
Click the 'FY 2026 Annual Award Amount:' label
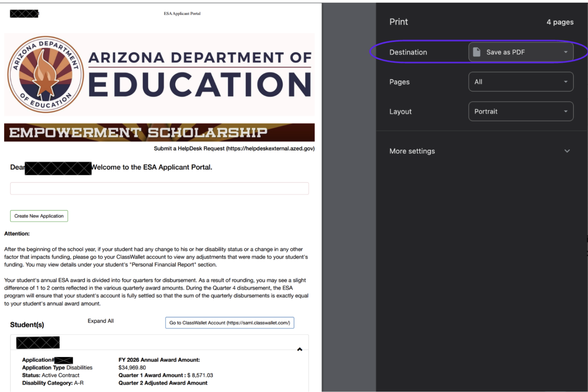159,360
